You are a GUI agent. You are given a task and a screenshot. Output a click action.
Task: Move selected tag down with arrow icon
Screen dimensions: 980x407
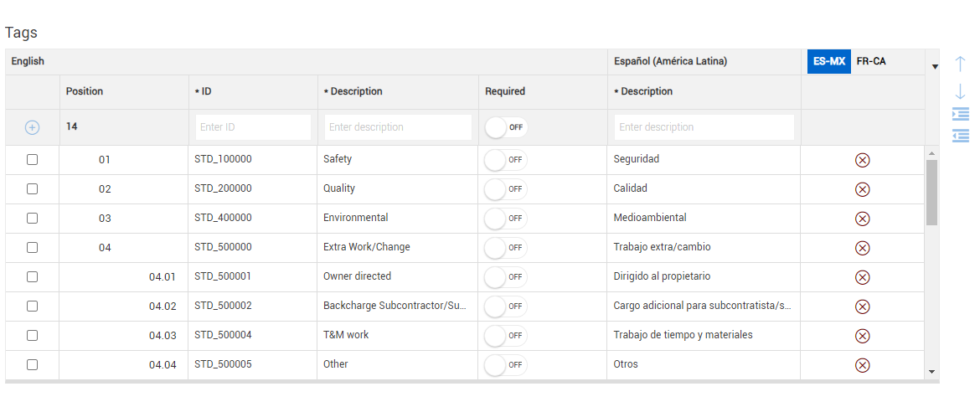[x=961, y=92]
